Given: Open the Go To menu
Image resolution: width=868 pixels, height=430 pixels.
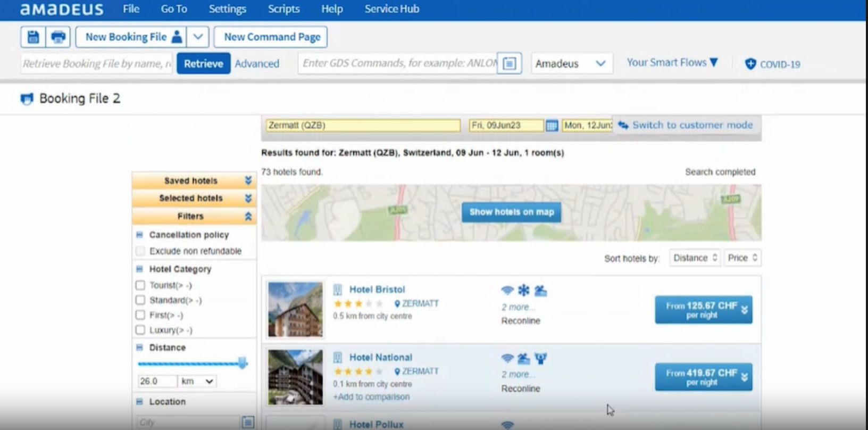Looking at the screenshot, I should pyautogui.click(x=174, y=9).
